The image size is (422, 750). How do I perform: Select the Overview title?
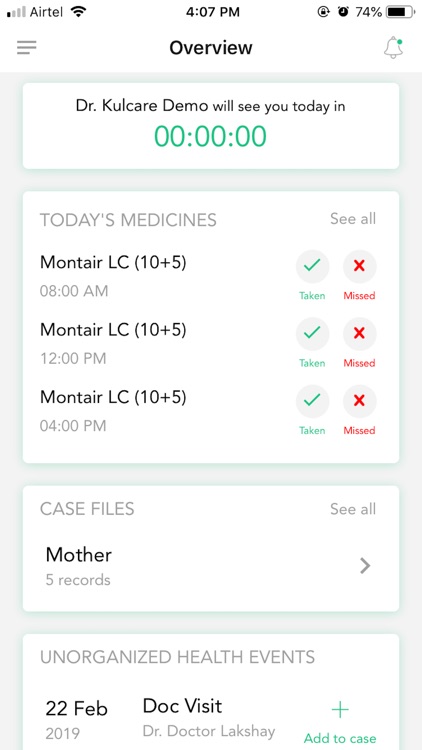click(211, 48)
